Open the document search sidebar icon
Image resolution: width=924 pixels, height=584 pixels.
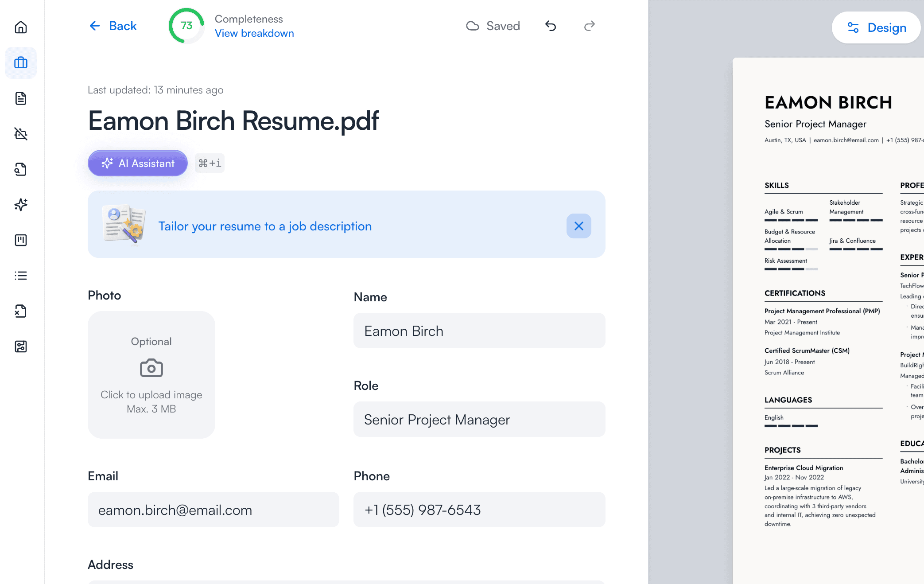[21, 169]
